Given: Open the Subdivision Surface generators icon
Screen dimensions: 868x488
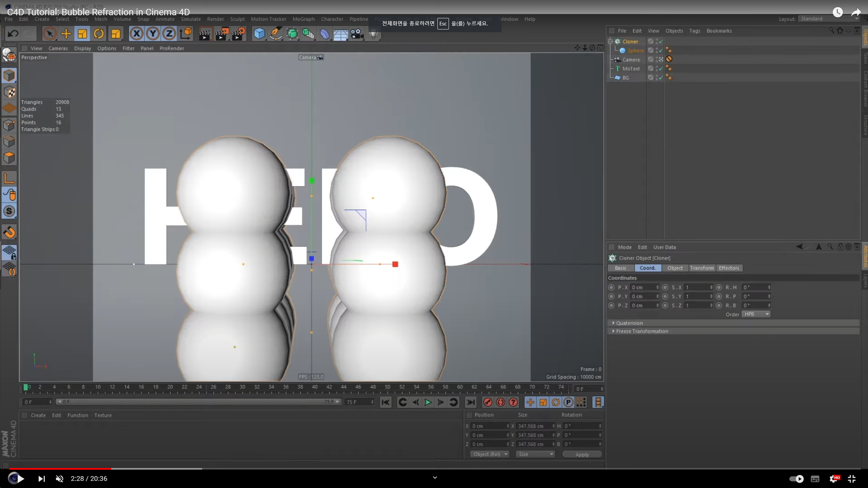Looking at the screenshot, I should tap(292, 34).
